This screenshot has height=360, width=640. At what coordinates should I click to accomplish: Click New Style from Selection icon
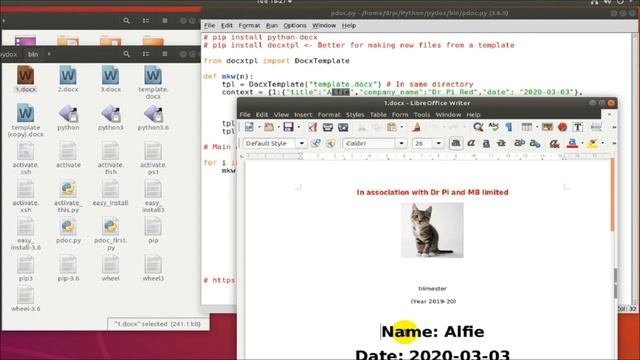click(331, 143)
